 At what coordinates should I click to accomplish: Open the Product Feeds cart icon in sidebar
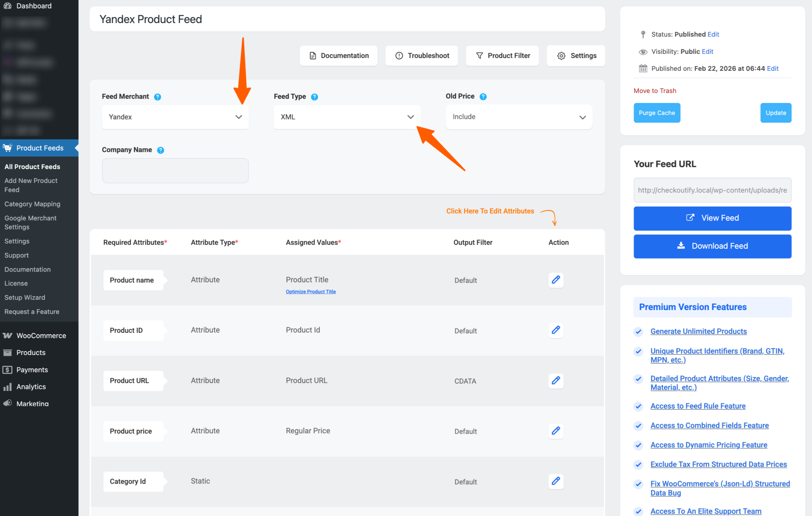(x=7, y=148)
